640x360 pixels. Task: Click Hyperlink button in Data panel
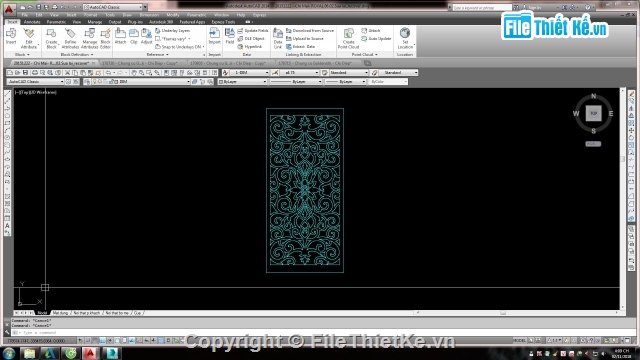point(250,47)
